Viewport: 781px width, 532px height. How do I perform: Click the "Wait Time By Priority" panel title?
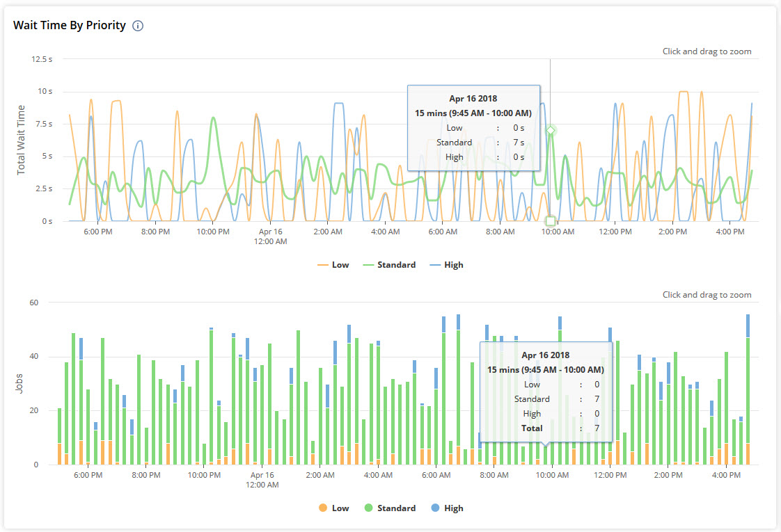tap(69, 25)
